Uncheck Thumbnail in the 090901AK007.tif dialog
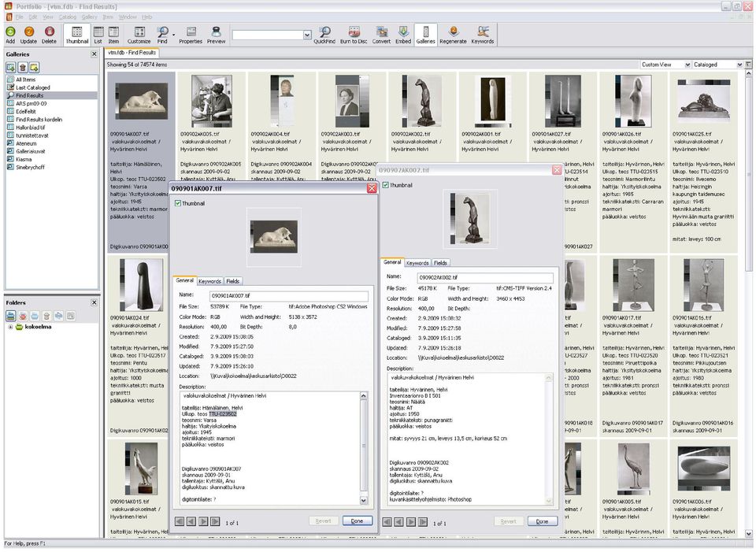Screen dimensions: 756x552 tap(177, 203)
